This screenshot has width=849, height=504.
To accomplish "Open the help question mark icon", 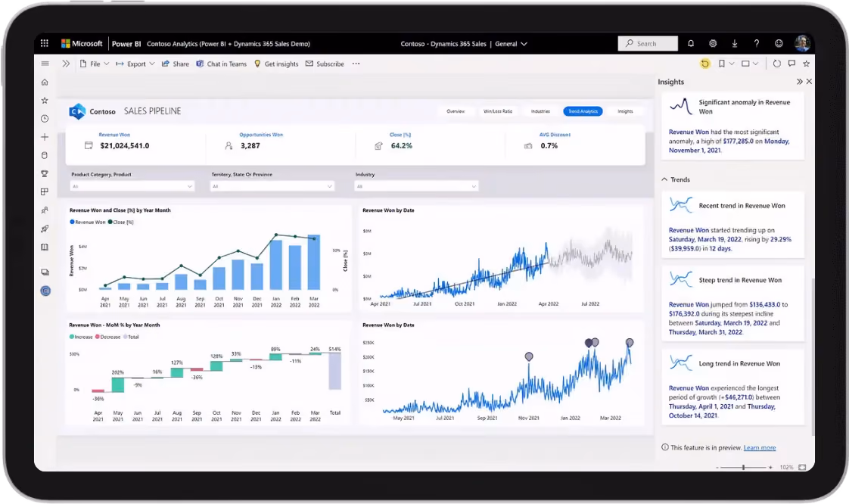I will point(757,43).
